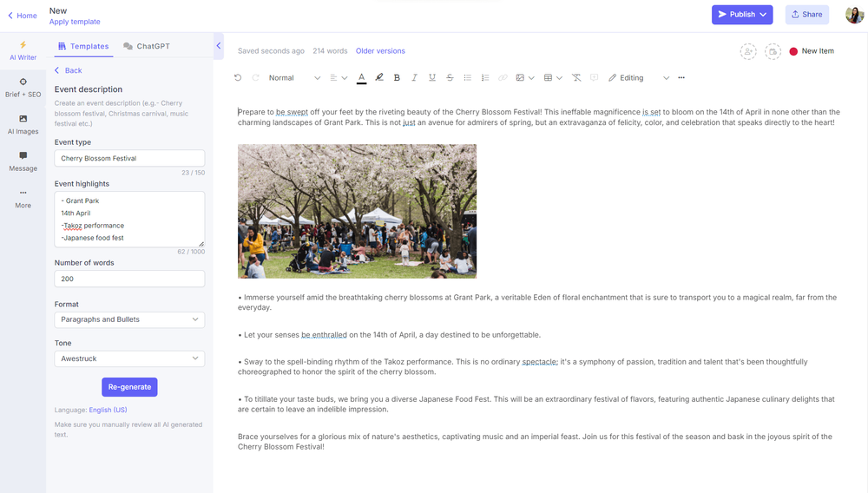Image resolution: width=868 pixels, height=493 pixels.
Task: Switch to the Templates tab
Action: coord(83,46)
